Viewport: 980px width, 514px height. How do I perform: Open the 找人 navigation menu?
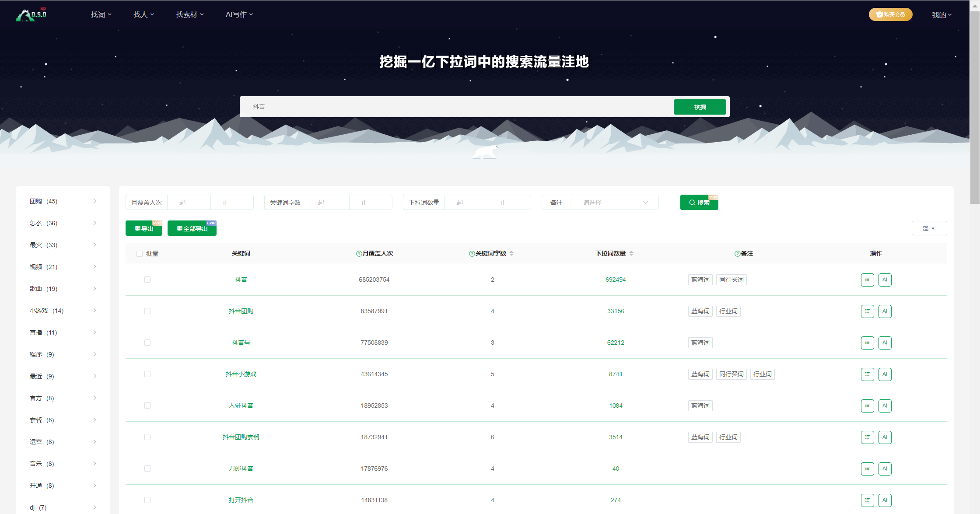(x=143, y=14)
